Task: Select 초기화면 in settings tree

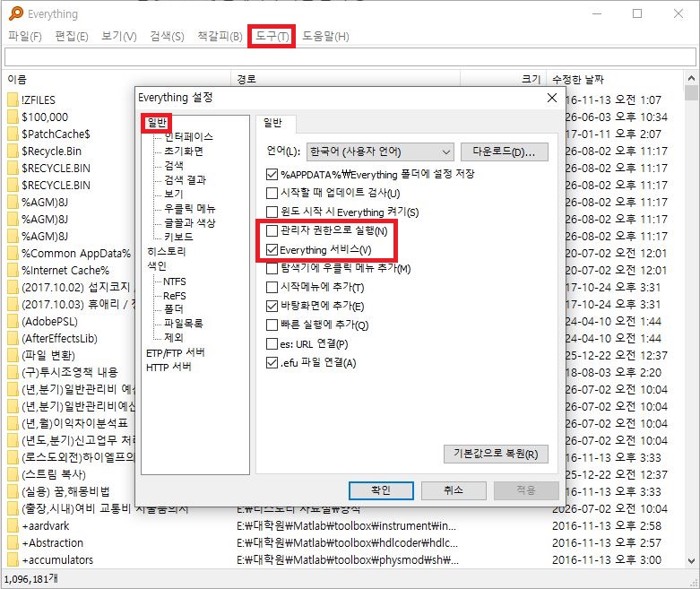Action: 184,151
